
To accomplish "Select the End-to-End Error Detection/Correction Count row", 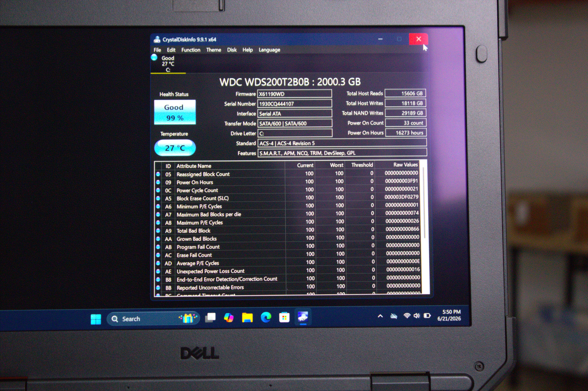I will click(x=288, y=279).
